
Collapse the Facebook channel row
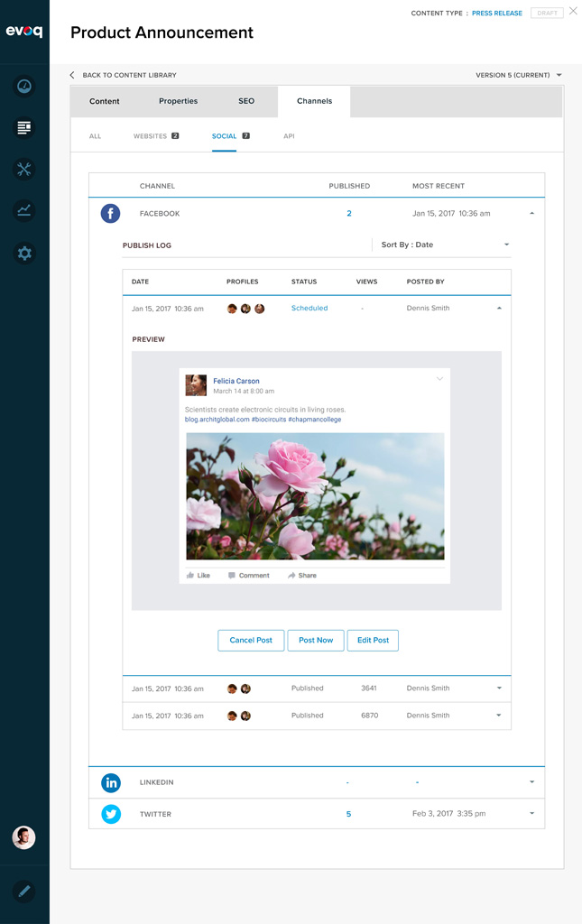(532, 213)
